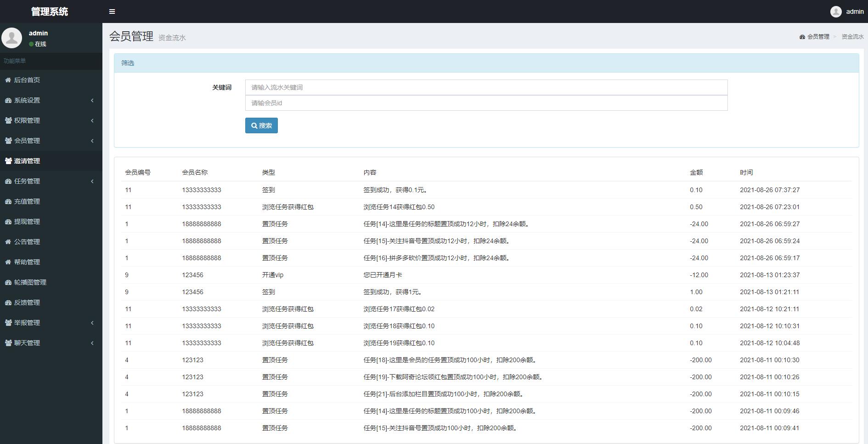The image size is (868, 444).
Task: Click the admin avatar in top bar
Action: click(x=836, y=11)
